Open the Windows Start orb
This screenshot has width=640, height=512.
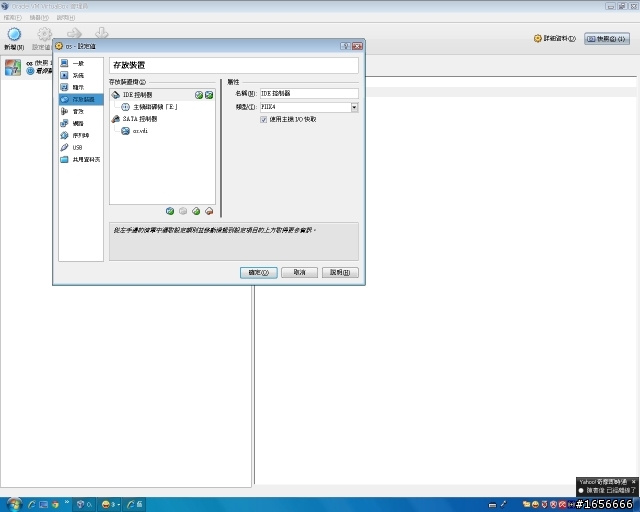pyautogui.click(x=13, y=504)
